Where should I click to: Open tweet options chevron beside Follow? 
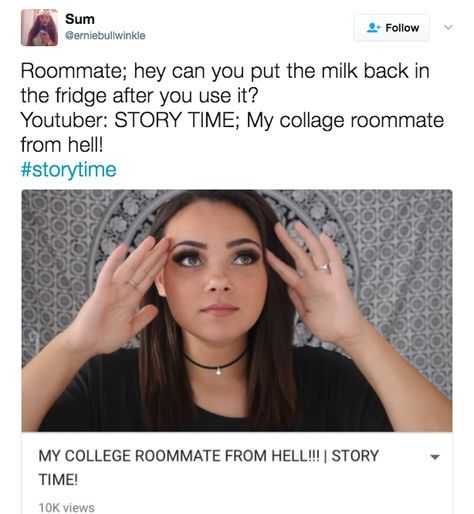pos(448,27)
